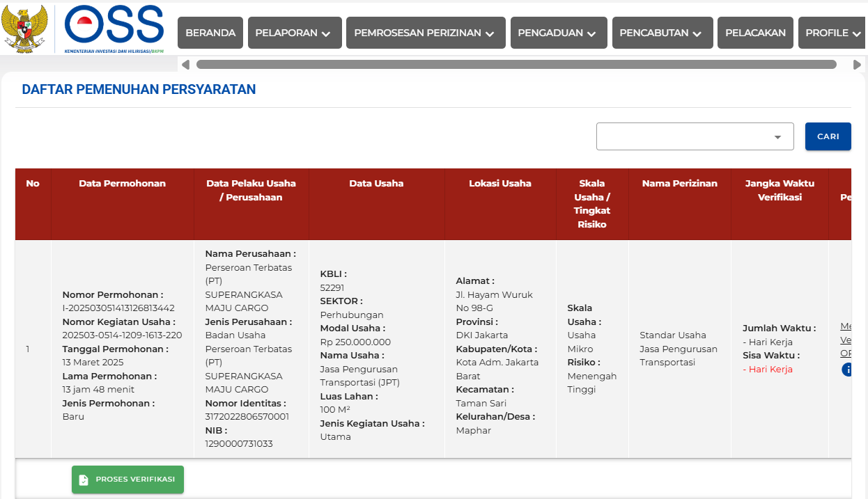Click the horizontal menu scrollbar track
Viewport: 868px width, 499px height.
point(516,65)
